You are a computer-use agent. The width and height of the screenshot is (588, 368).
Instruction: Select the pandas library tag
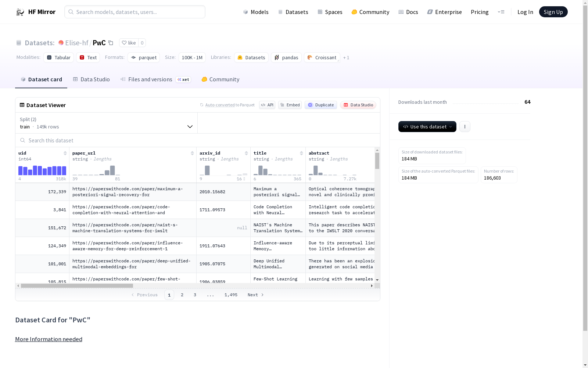286,57
